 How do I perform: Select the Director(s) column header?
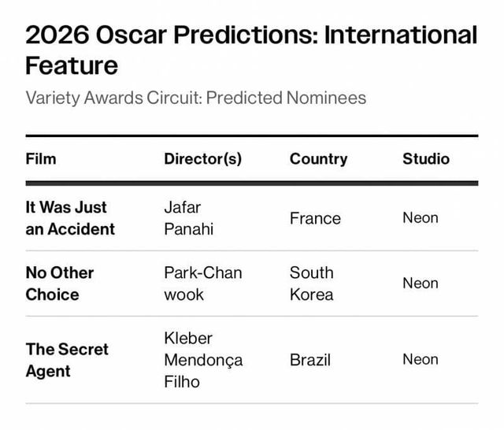(x=202, y=159)
